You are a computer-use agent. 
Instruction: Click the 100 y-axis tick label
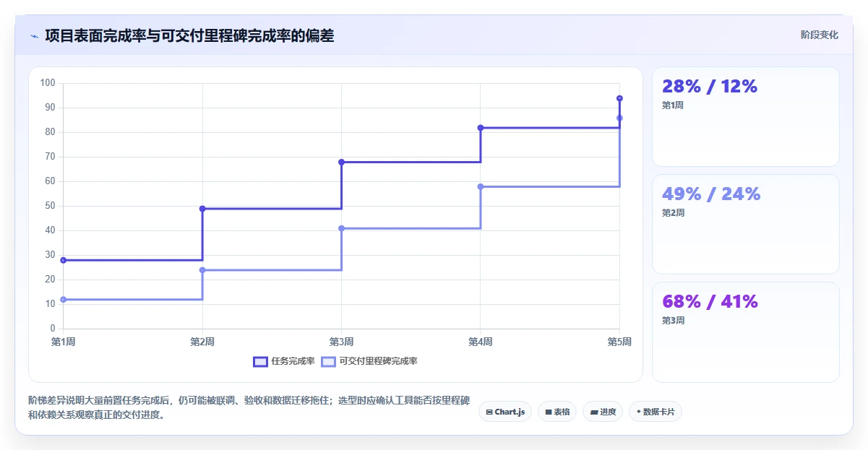48,83
